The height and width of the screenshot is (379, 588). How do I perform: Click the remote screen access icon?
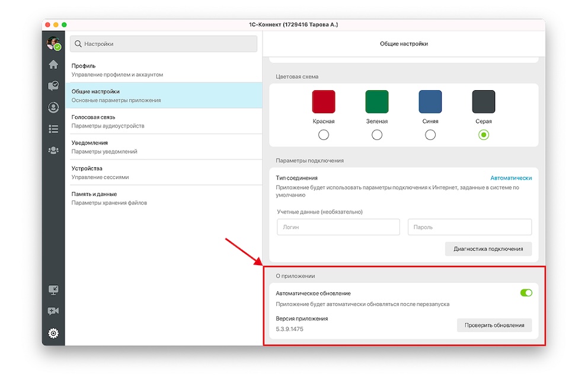[x=53, y=290]
